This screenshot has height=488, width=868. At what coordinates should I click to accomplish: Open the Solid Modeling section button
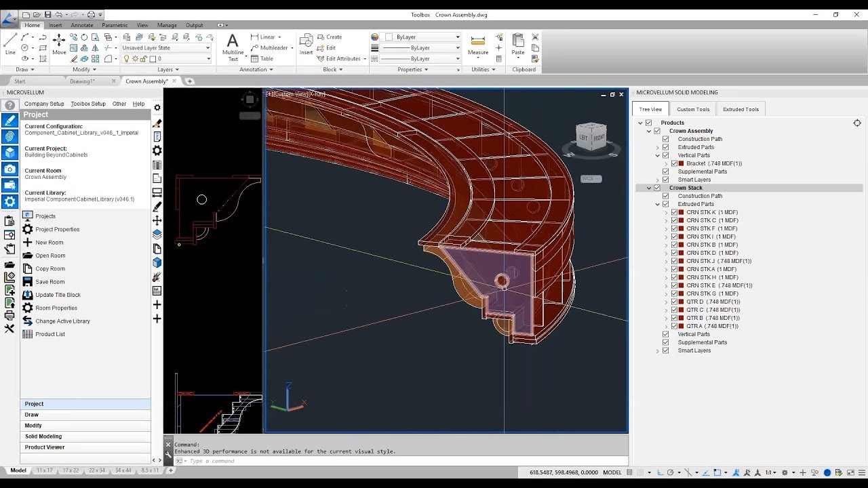tap(85, 436)
